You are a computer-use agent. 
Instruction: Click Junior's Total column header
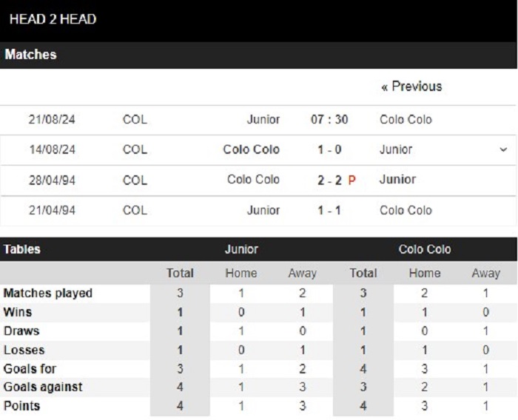180,273
